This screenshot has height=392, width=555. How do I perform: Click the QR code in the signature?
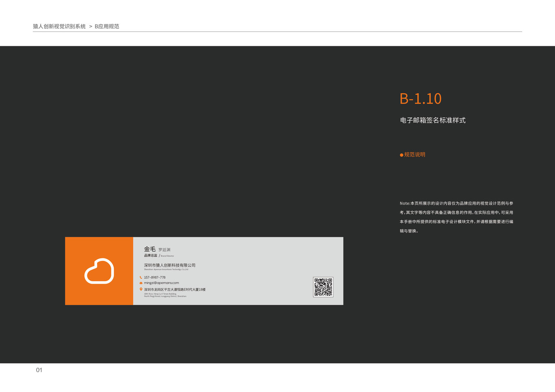[323, 287]
